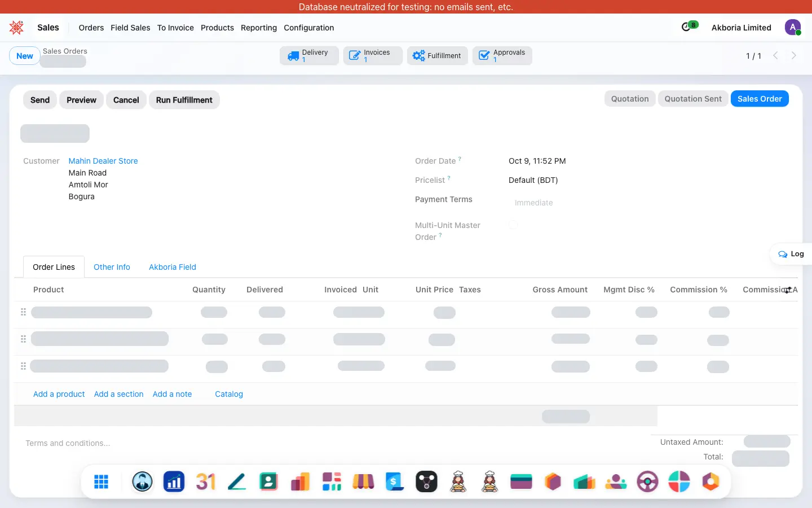Viewport: 812px width, 508px height.
Task: Click the Preview button
Action: coord(81,100)
